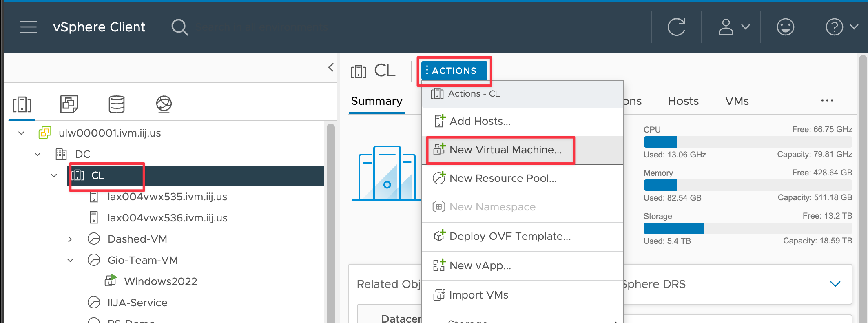Screen dimensions: 868x323
Task: Click the cluster icon in the CL tree row
Action: click(x=77, y=175)
